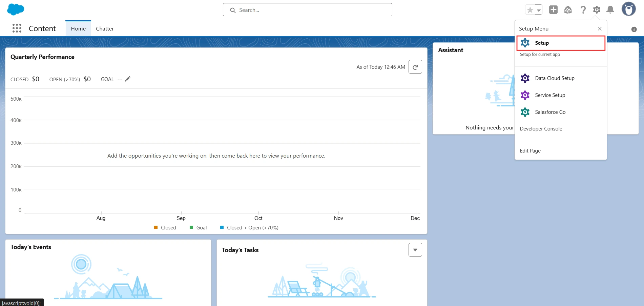Click the Closed + Open legend blue swatch
This screenshot has height=306, width=644.
tap(222, 227)
